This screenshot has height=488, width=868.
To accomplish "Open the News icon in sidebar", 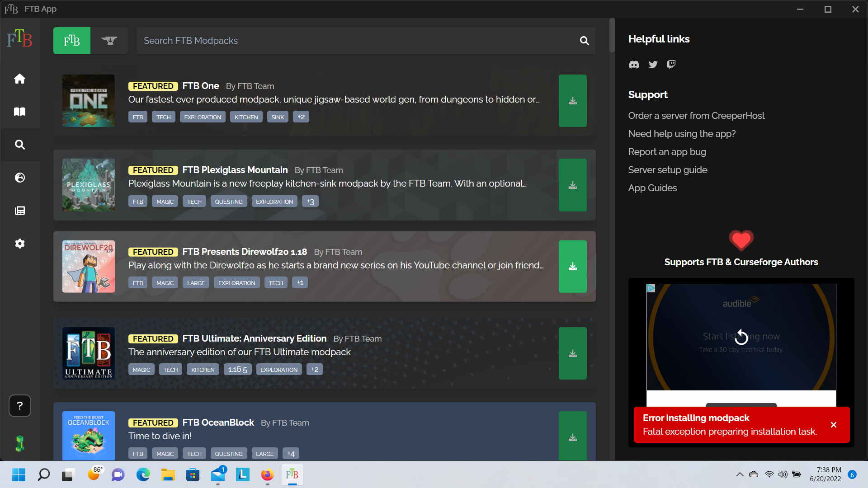I will 19,211.
